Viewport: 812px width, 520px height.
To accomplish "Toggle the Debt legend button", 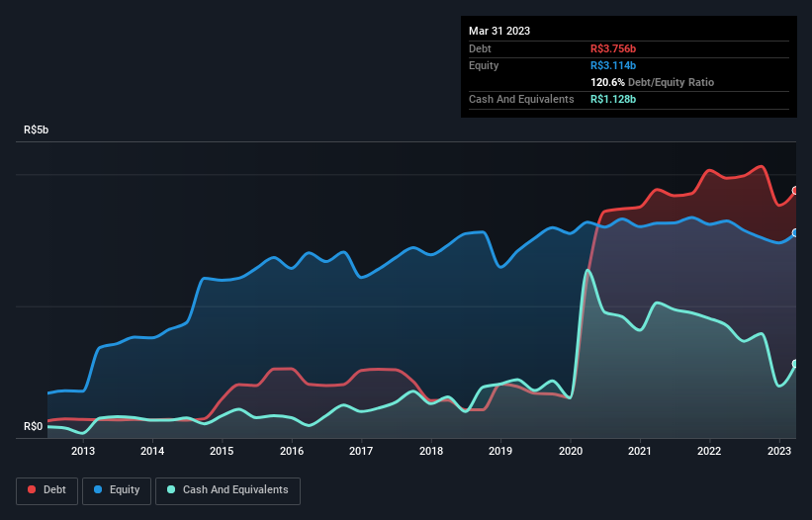I will [46, 490].
